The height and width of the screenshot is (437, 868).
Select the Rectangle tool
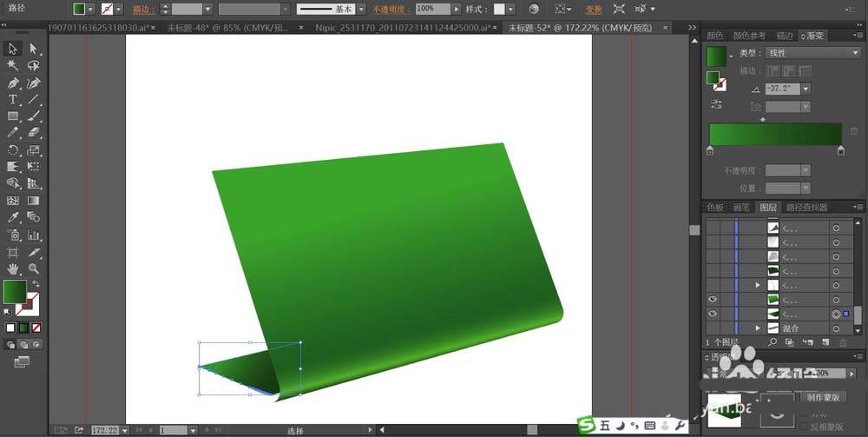coord(13,116)
